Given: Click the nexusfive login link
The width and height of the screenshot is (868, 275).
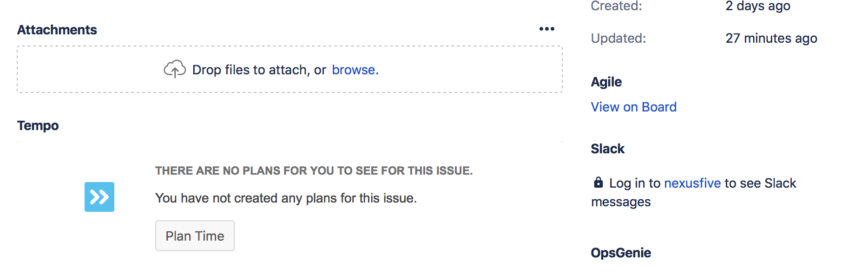Looking at the screenshot, I should (692, 183).
